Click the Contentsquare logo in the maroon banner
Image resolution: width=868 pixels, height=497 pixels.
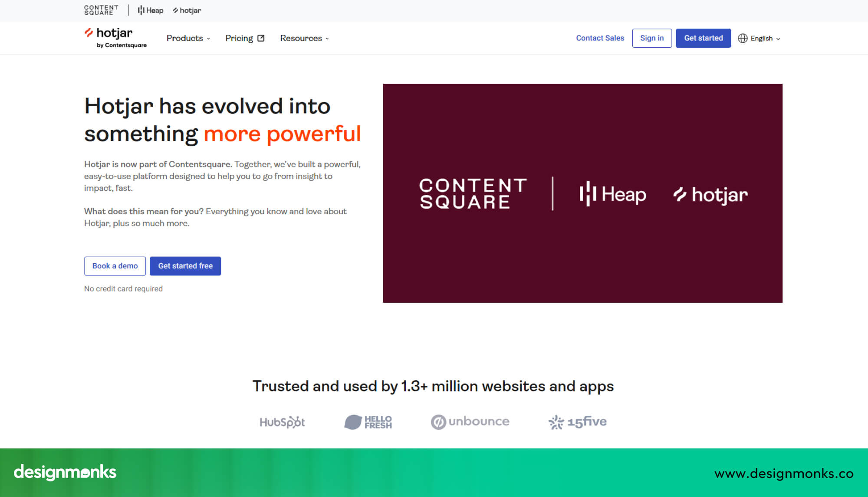click(x=473, y=193)
